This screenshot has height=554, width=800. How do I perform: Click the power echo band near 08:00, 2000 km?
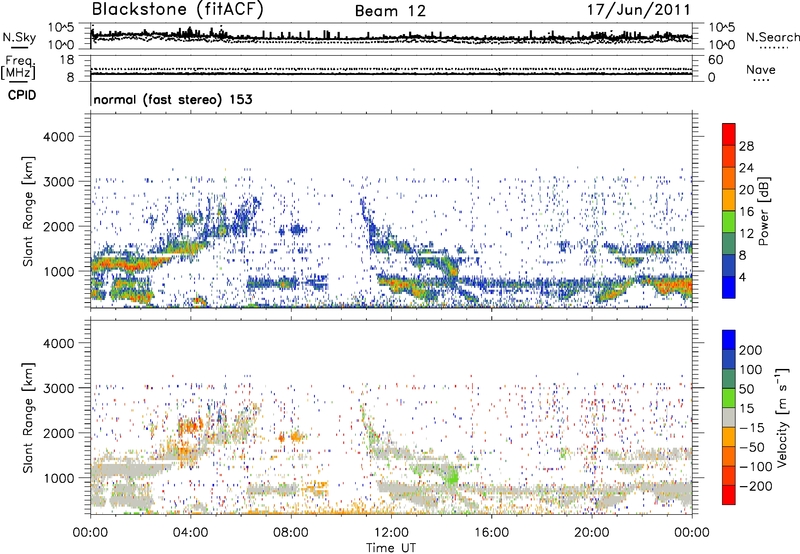(x=297, y=229)
